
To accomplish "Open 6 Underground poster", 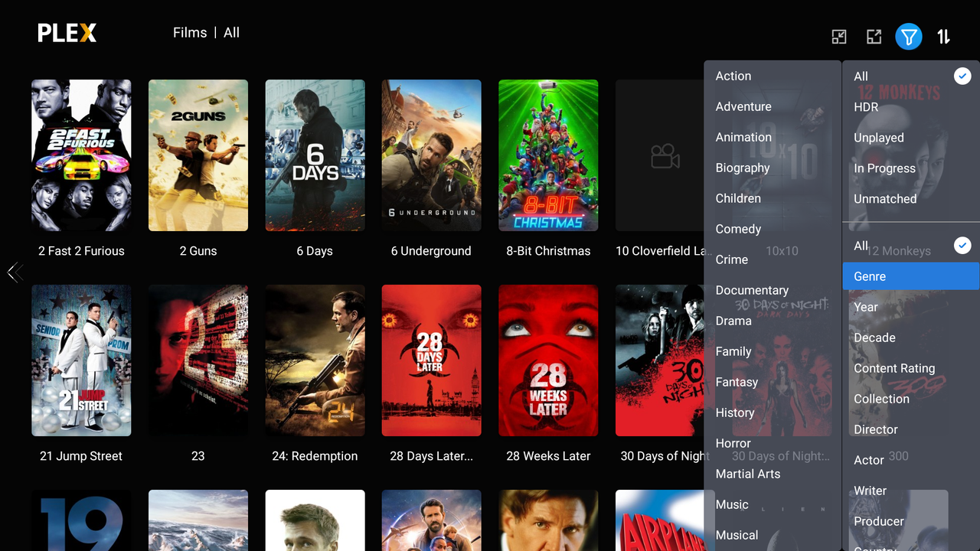I will [x=432, y=155].
